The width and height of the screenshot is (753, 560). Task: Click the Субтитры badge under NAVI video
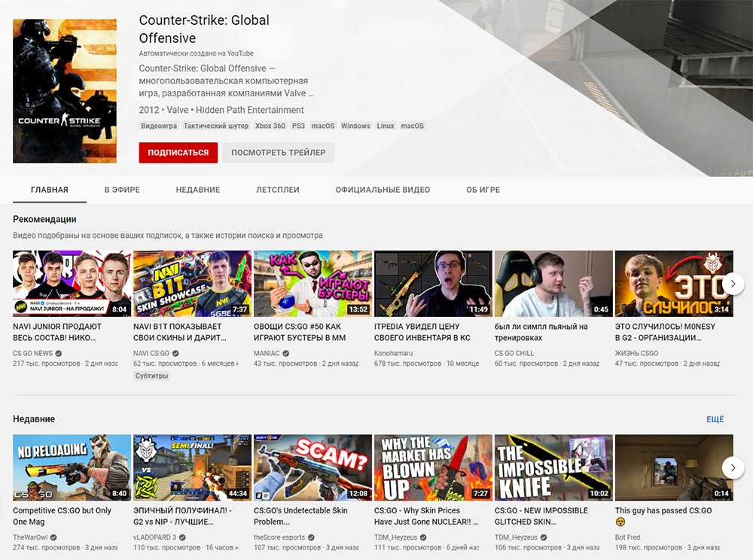[151, 376]
